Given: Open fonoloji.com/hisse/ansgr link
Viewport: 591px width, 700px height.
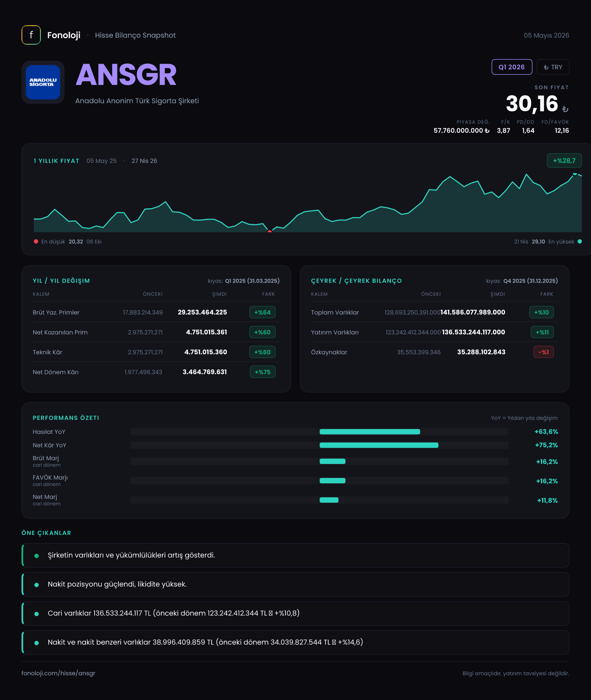Looking at the screenshot, I should [58, 673].
